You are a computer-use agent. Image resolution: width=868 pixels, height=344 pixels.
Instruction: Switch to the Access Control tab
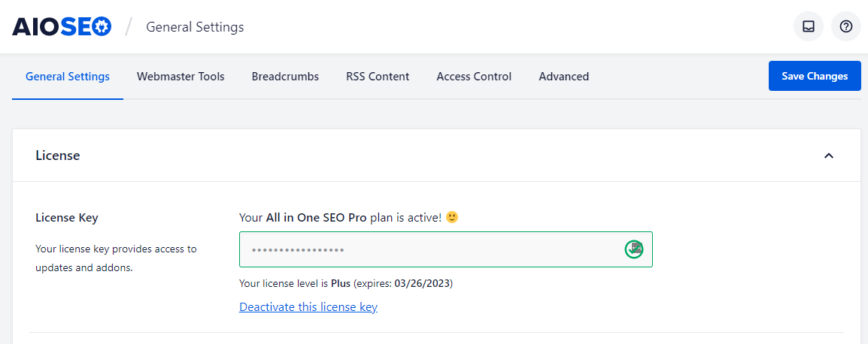[x=474, y=77]
